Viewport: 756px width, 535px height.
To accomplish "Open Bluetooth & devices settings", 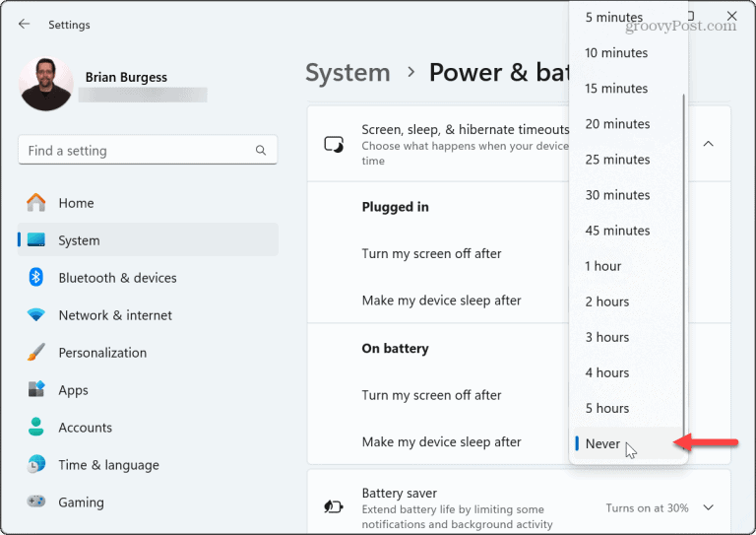I will (148, 278).
